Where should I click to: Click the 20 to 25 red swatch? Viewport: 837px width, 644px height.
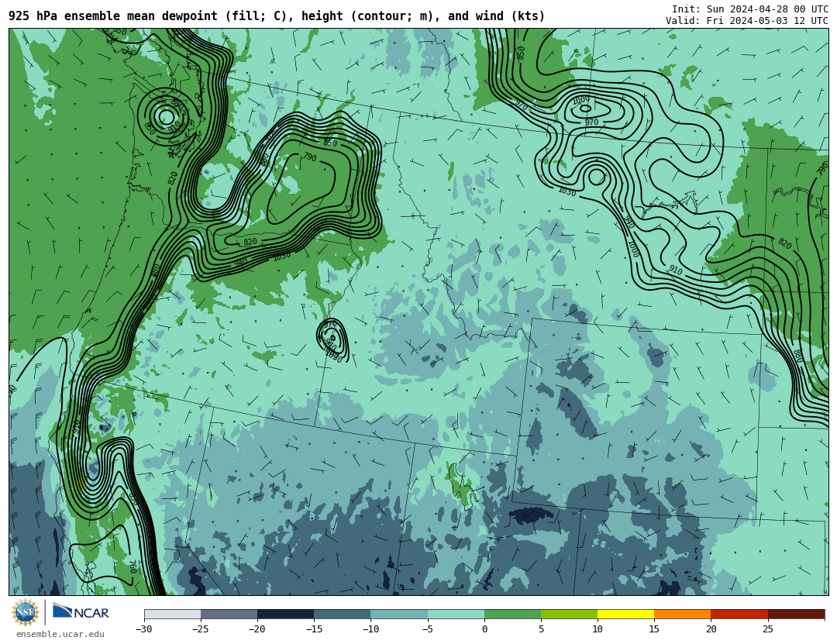click(x=739, y=614)
